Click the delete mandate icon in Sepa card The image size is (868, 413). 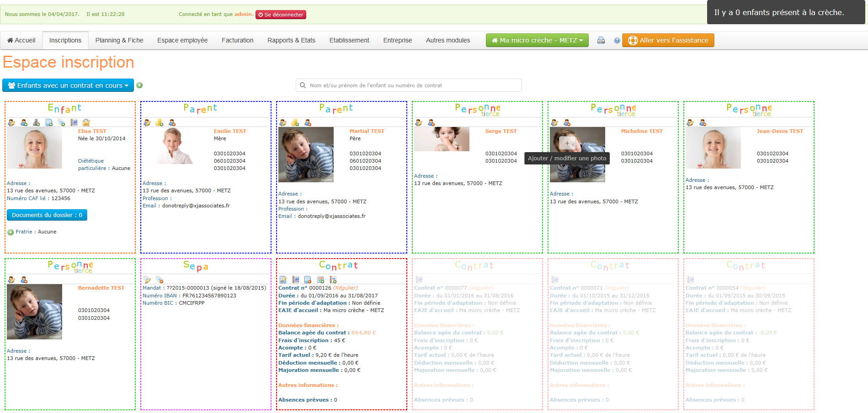[160, 280]
